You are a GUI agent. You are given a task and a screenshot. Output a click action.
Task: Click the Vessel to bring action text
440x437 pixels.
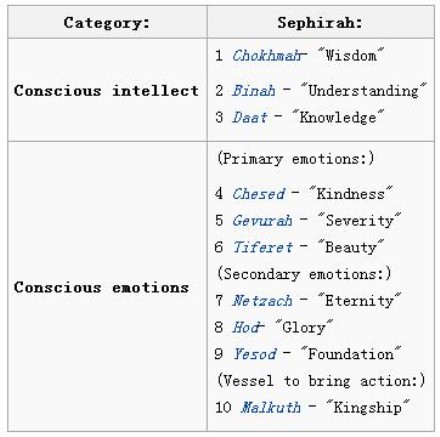click(321, 381)
